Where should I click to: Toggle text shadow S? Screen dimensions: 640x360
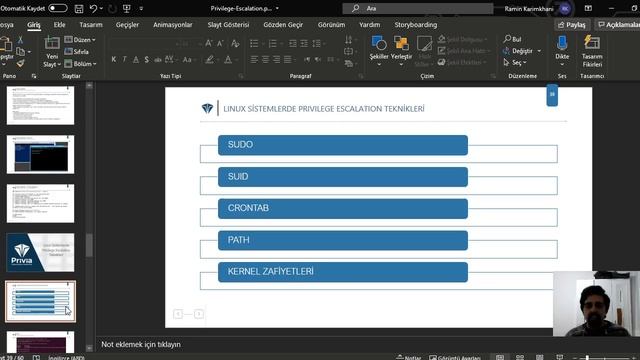point(147,60)
